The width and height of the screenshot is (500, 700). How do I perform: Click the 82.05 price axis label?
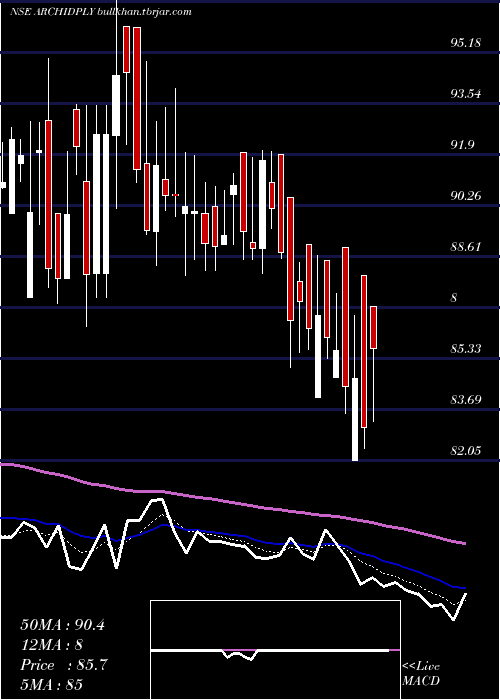point(466,451)
